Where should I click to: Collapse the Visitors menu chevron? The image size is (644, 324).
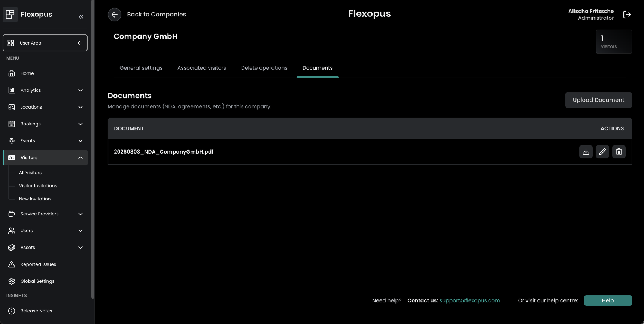coord(80,158)
